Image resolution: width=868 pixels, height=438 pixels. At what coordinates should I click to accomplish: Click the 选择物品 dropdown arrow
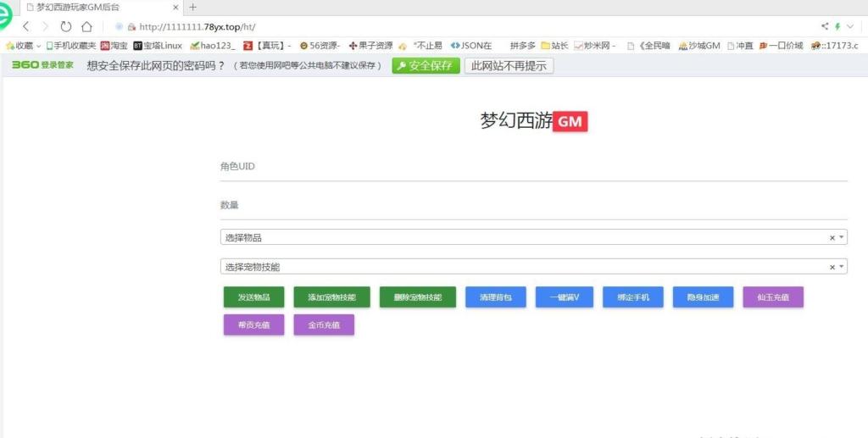842,237
